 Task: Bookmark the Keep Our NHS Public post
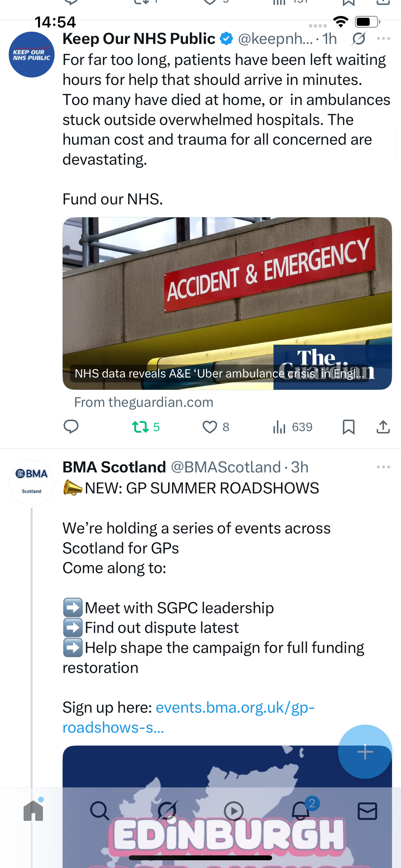348,427
